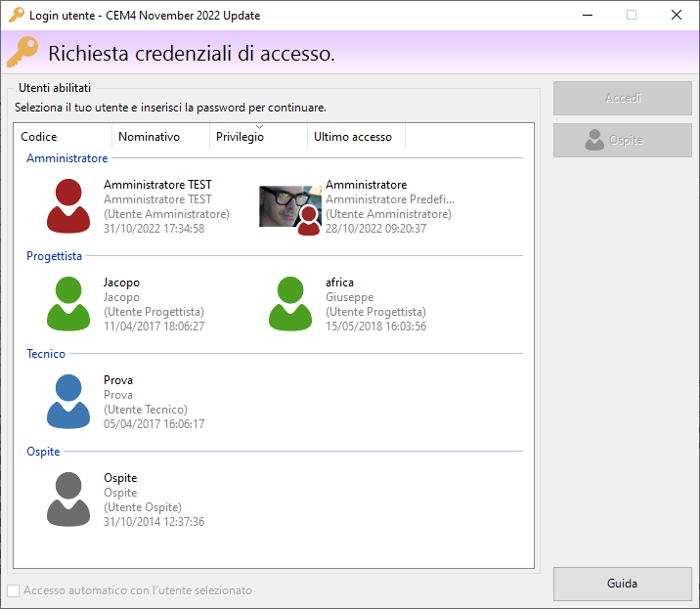Select the blue Prova technician icon
The image size is (700, 609).
[68, 402]
